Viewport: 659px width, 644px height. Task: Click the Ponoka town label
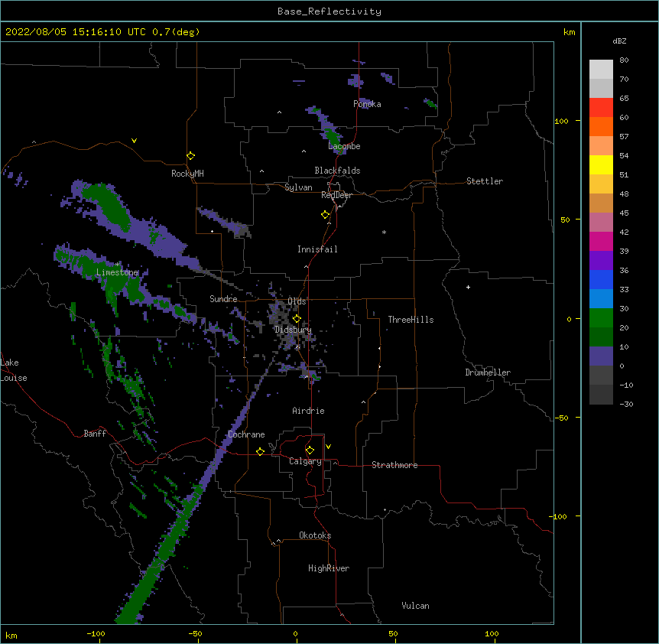tap(367, 104)
